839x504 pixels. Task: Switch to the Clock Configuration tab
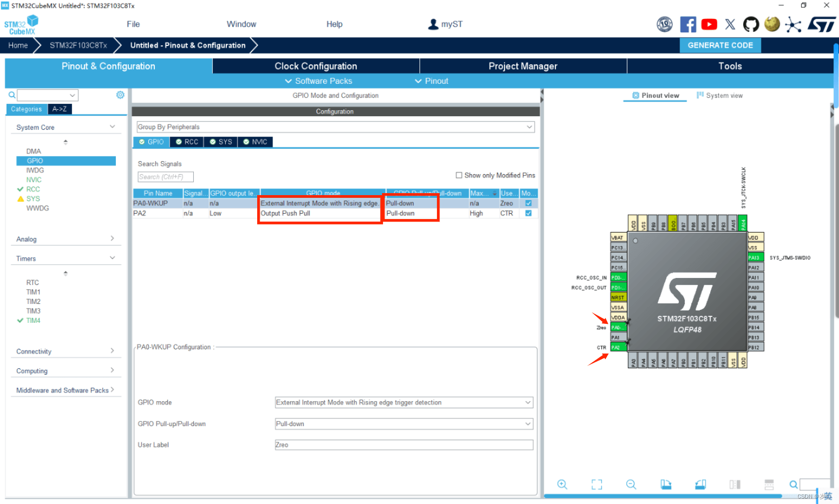coord(316,66)
